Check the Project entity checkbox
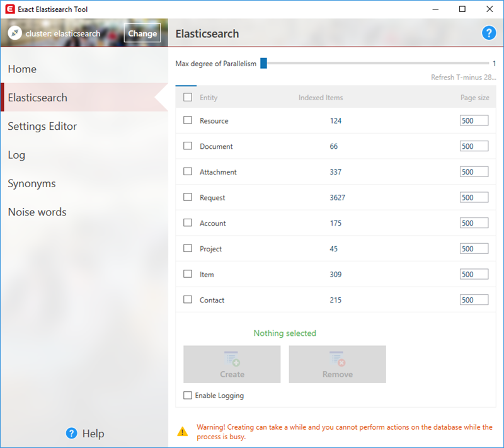Image resolution: width=504 pixels, height=448 pixels. 188,248
